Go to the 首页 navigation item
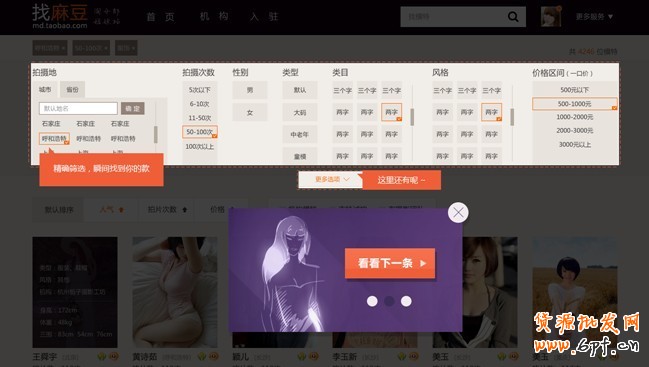This screenshot has height=367, width=649. click(x=161, y=17)
